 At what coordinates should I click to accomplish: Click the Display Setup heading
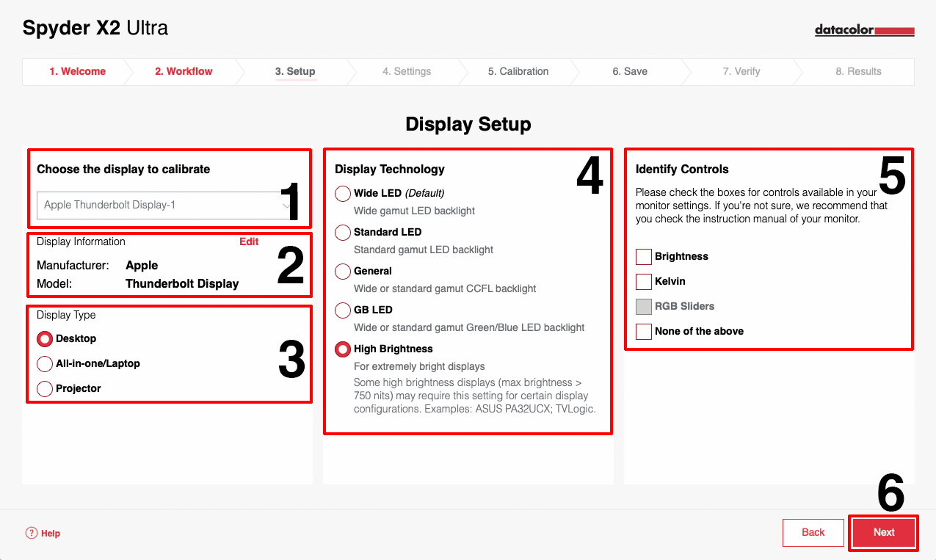(x=468, y=124)
